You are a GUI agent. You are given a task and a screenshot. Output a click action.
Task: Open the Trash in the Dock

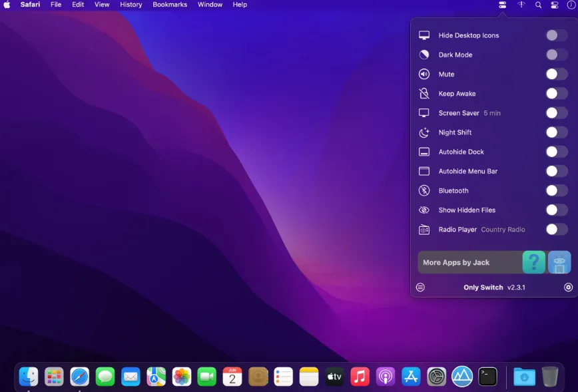550,377
